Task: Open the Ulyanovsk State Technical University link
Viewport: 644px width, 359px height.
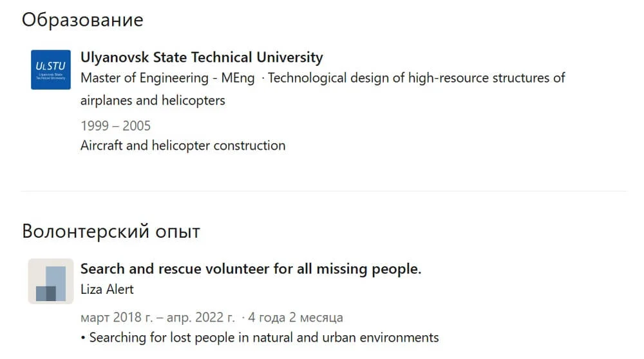Action: tap(202, 57)
